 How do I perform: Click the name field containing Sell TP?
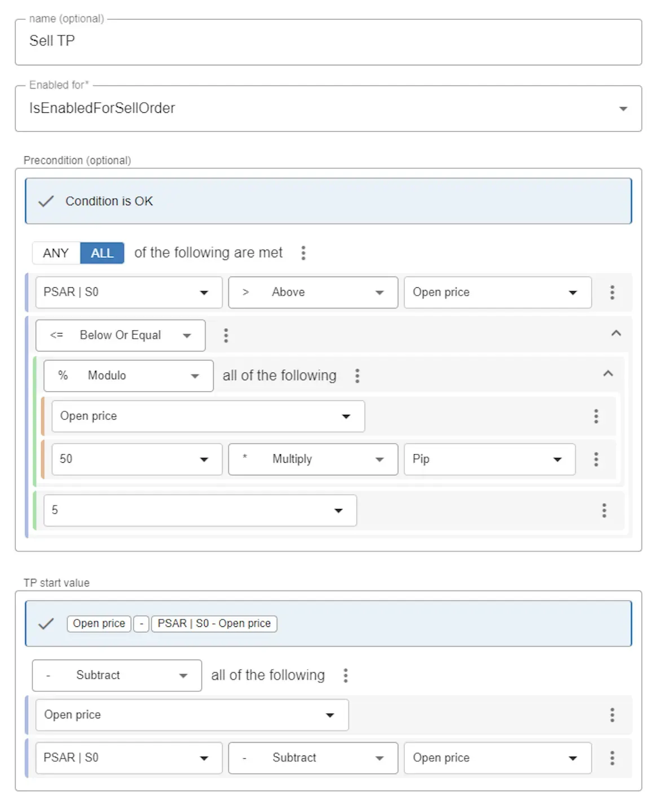[x=328, y=42]
